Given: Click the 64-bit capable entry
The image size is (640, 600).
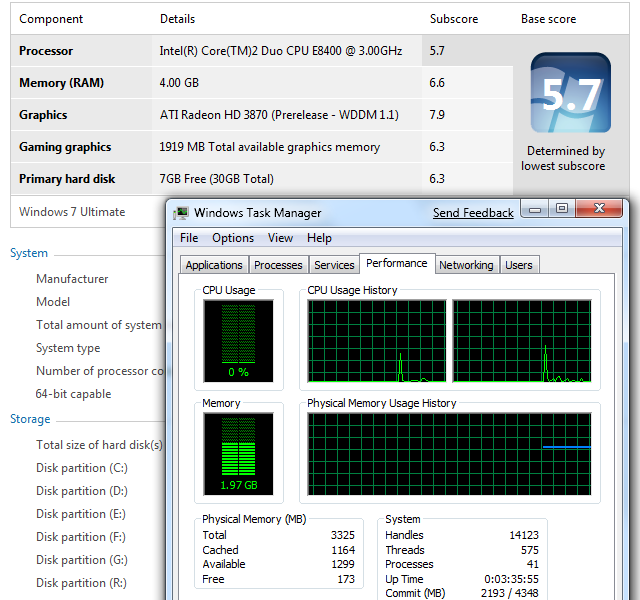Looking at the screenshot, I should [x=73, y=394].
